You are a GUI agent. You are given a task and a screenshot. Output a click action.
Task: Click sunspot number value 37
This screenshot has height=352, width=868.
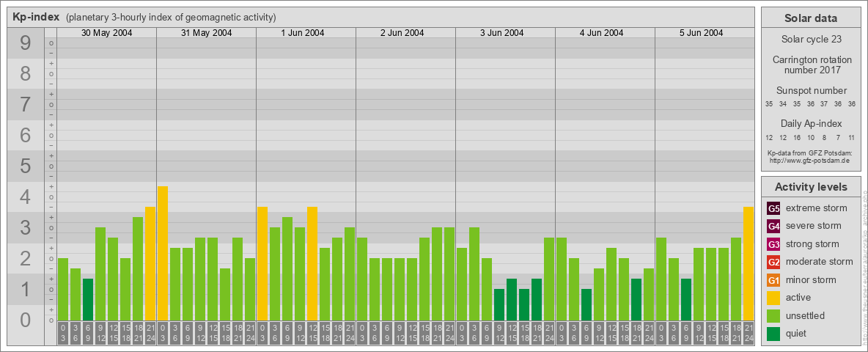(824, 104)
